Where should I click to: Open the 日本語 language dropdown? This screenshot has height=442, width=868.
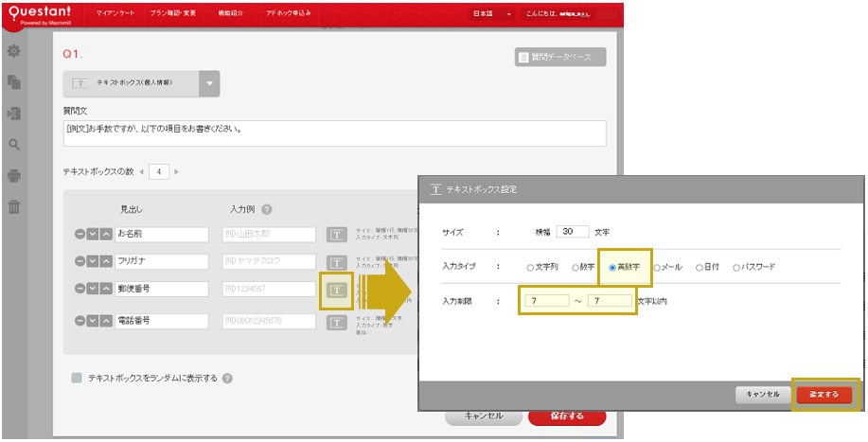[x=491, y=14]
